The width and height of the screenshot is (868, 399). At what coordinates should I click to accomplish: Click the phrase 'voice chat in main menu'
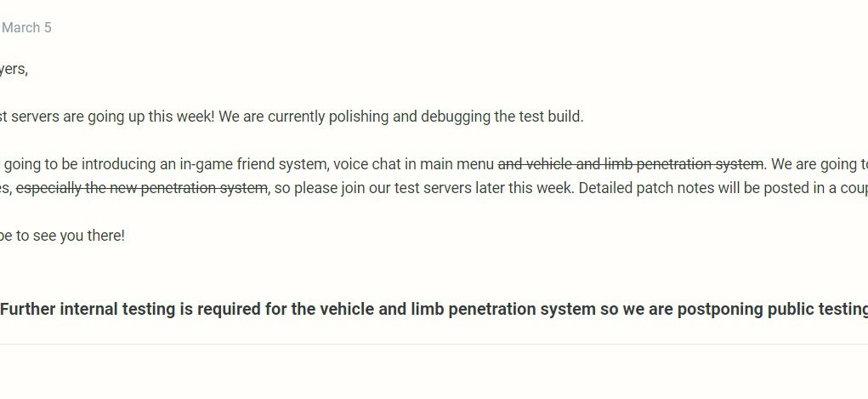[x=413, y=164]
